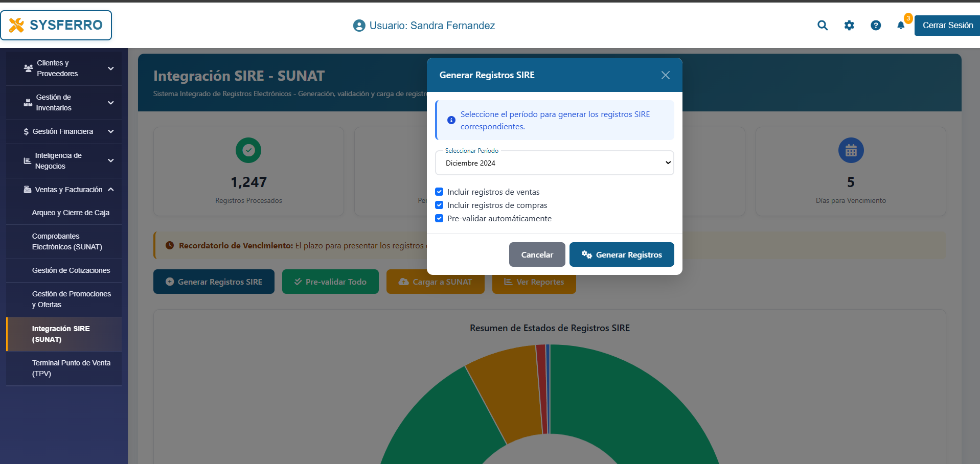The width and height of the screenshot is (980, 464).
Task: Open Arqueo y Cierre de Caja
Action: (64, 213)
